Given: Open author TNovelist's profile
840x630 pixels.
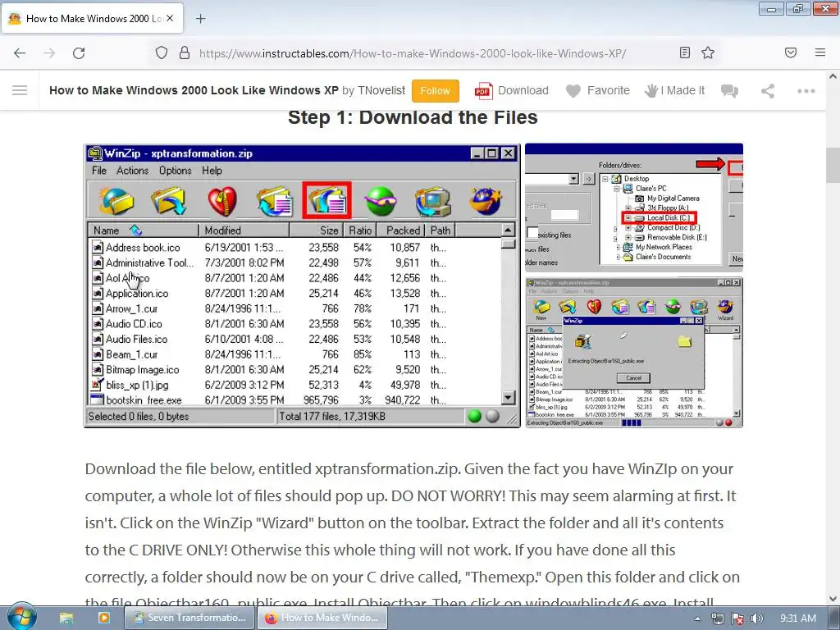Looking at the screenshot, I should point(381,90).
